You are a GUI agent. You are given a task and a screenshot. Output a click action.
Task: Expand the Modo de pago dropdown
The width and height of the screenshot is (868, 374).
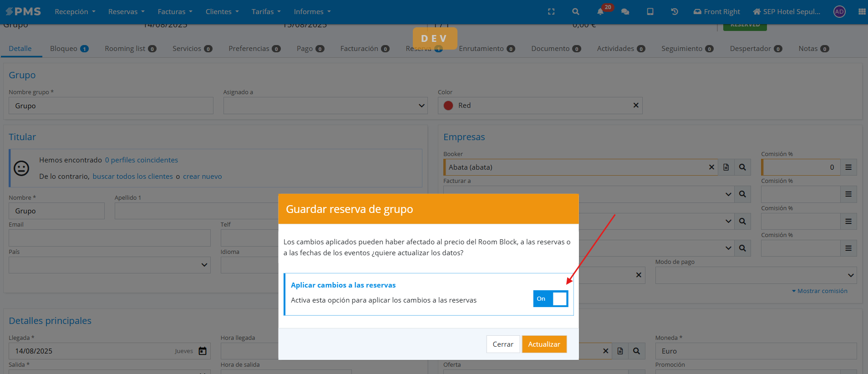coord(850,275)
